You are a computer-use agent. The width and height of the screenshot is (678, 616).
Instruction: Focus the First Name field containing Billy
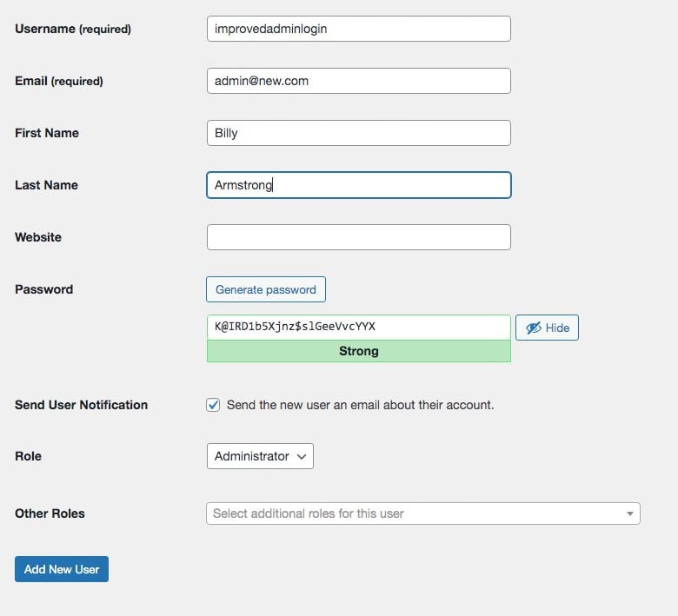358,133
